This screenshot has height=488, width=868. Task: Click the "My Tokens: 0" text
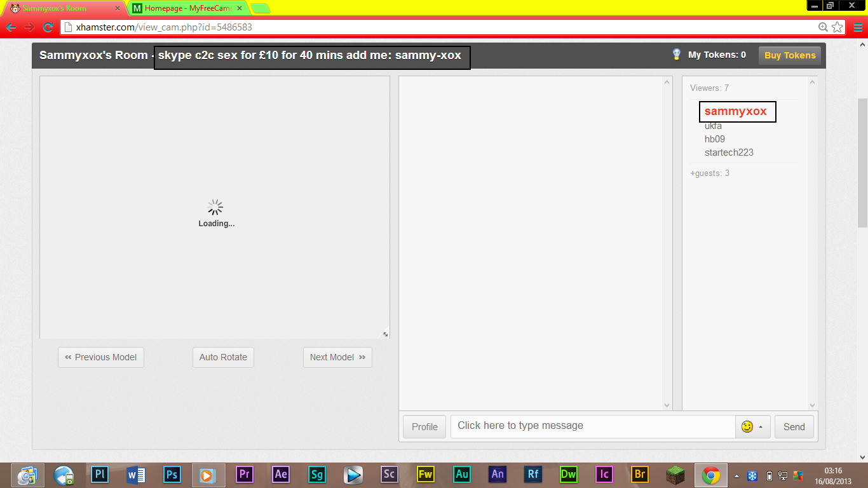[x=717, y=55]
